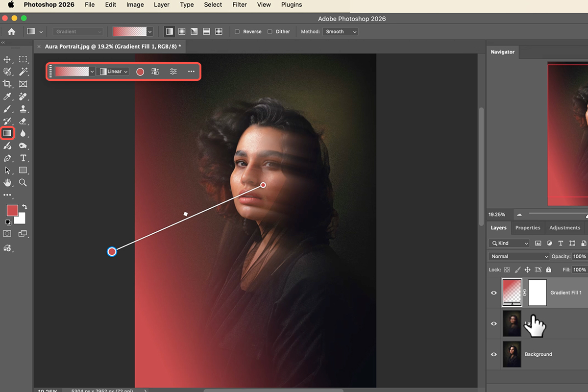Select the Horizontal Type tool
The image size is (588, 392).
(23, 158)
